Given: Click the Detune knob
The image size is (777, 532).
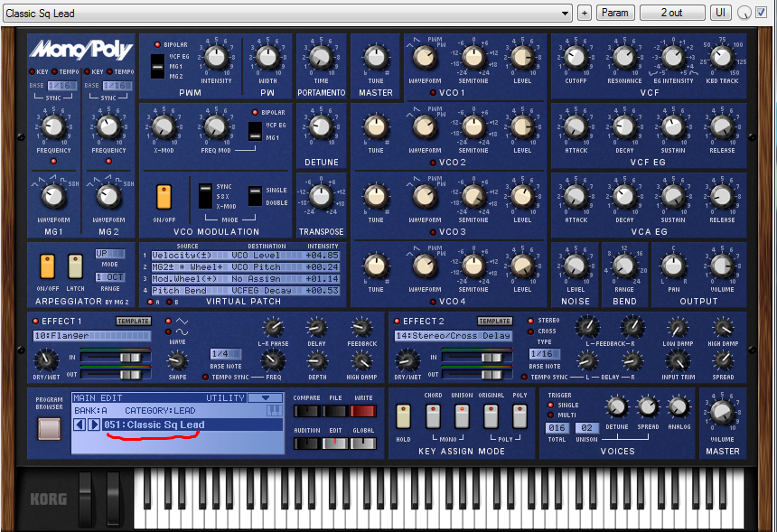Looking at the screenshot, I should tap(321, 127).
